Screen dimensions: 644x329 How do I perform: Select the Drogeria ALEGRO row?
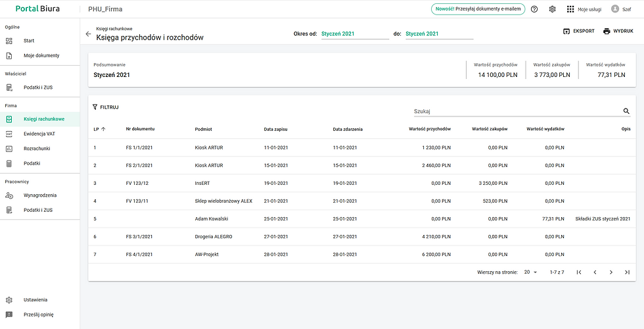[x=362, y=236]
